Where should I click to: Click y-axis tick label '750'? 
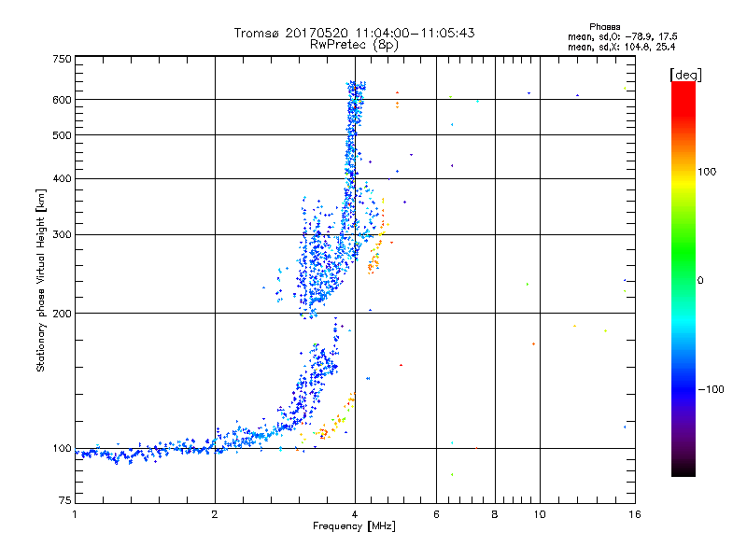coord(62,59)
